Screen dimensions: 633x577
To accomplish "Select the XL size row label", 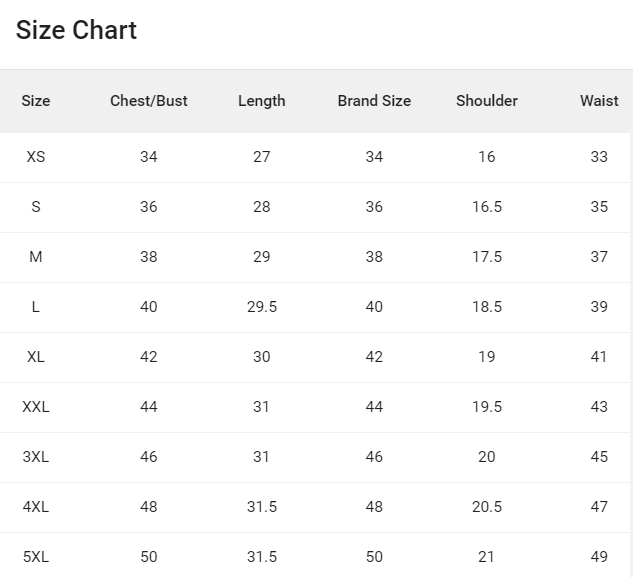I will click(x=36, y=357).
